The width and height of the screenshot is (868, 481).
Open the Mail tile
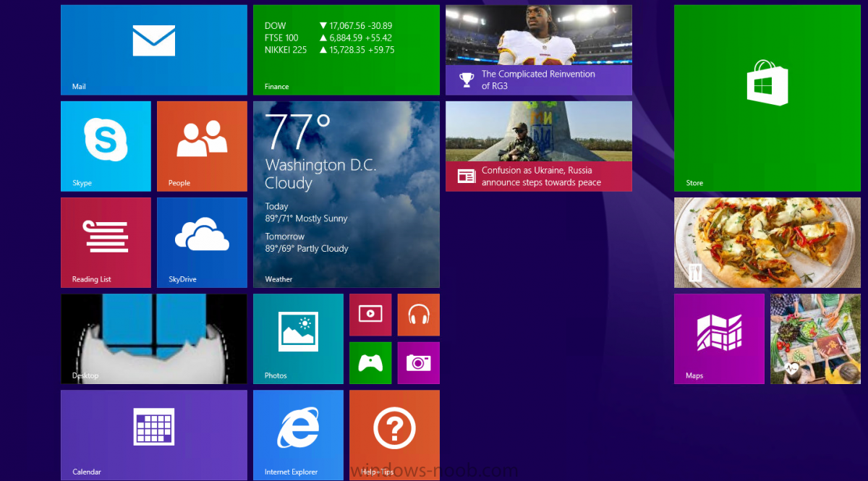(x=154, y=50)
